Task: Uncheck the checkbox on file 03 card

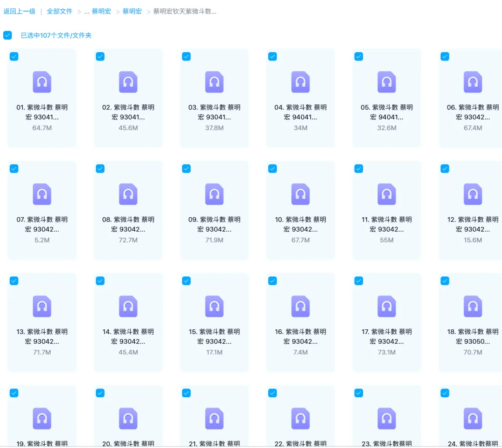Action: (186, 56)
